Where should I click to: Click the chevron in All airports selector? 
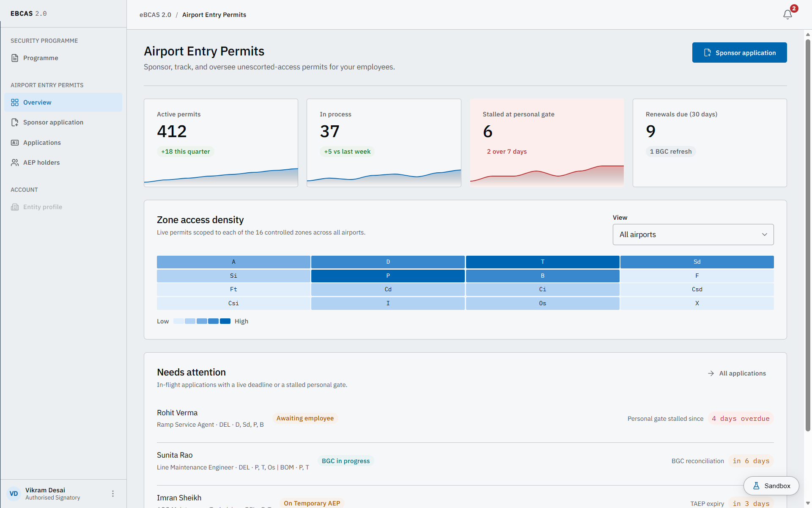(x=765, y=235)
